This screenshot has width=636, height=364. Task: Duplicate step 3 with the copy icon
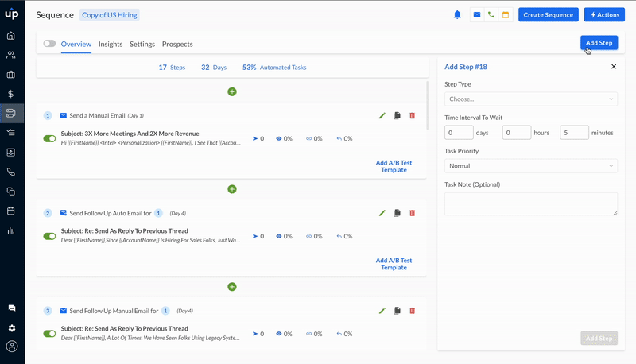tap(397, 311)
